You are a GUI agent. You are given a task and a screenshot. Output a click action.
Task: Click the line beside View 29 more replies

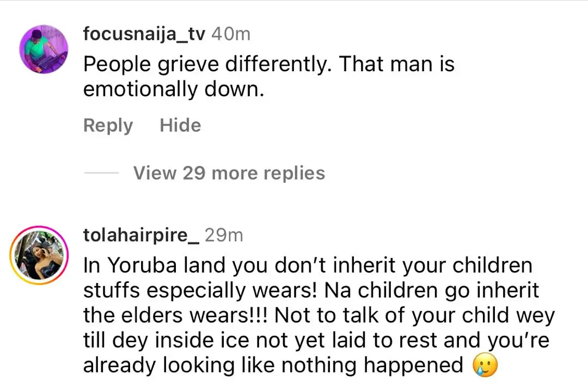(101, 173)
